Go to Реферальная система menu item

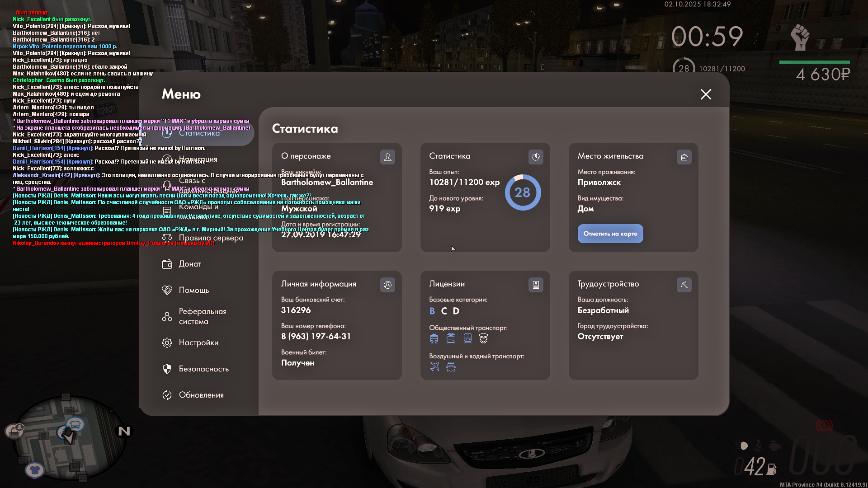click(x=202, y=316)
